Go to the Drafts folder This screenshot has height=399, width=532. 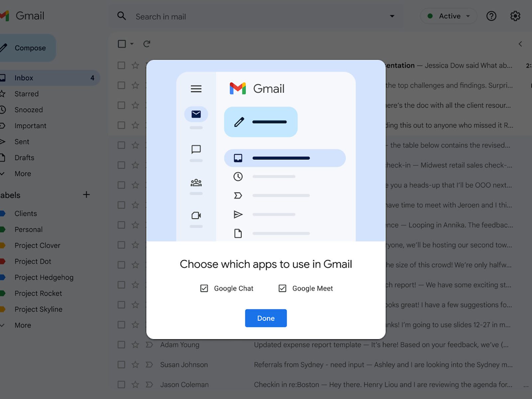[24, 158]
